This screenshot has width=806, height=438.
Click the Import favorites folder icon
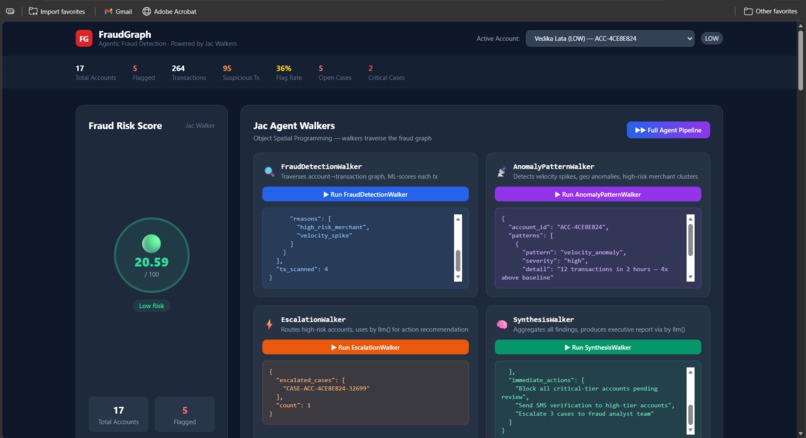pyautogui.click(x=33, y=11)
